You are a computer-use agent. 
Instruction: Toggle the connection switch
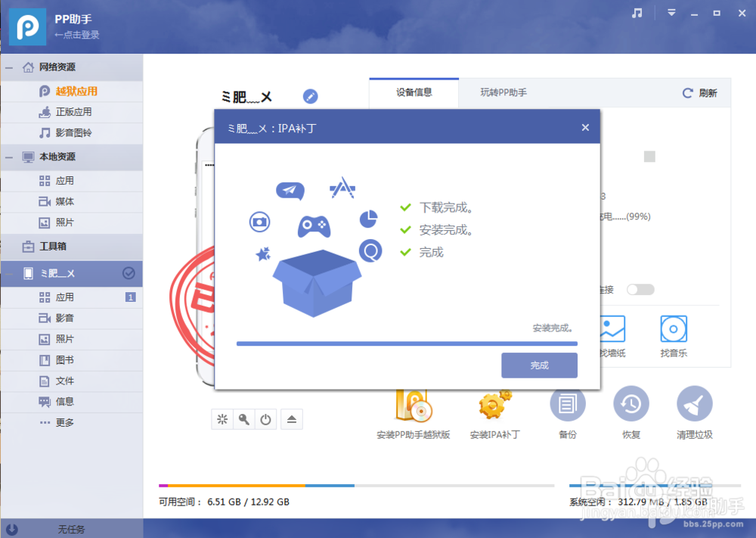click(640, 290)
